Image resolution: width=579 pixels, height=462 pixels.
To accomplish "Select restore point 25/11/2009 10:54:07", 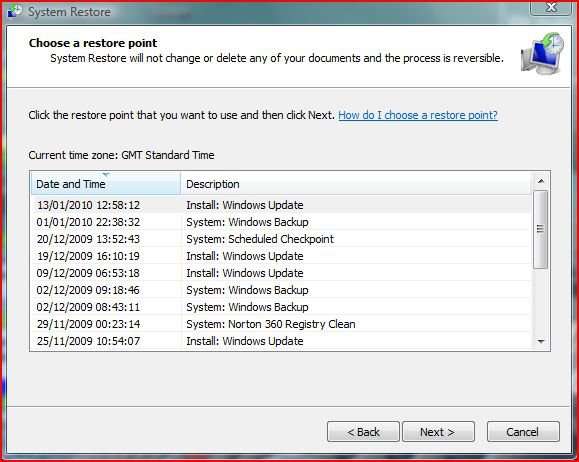I will (x=281, y=341).
